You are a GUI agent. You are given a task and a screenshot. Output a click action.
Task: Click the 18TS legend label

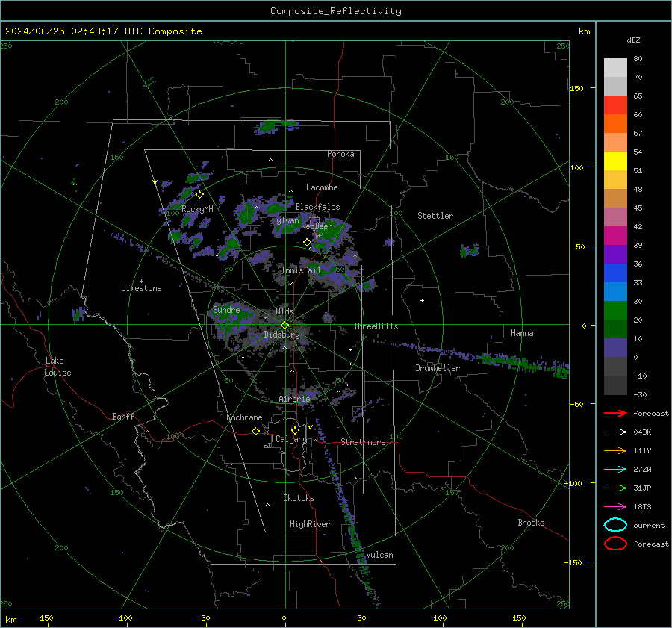click(642, 507)
